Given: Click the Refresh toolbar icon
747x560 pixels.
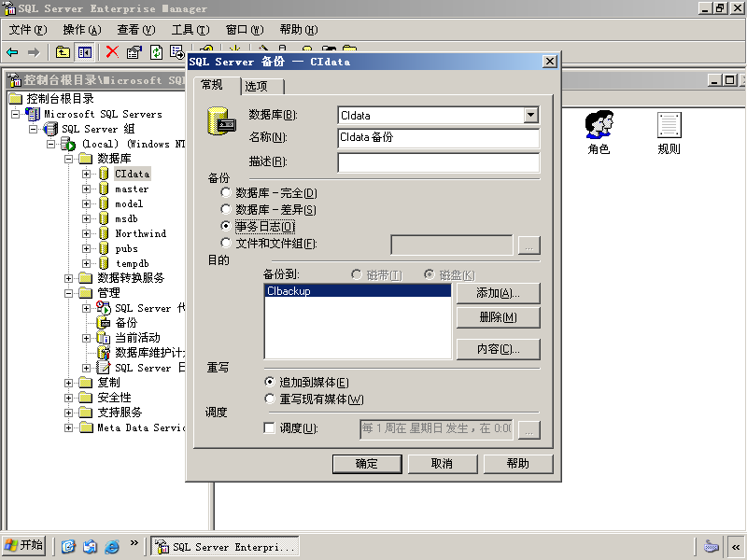Looking at the screenshot, I should click(156, 52).
